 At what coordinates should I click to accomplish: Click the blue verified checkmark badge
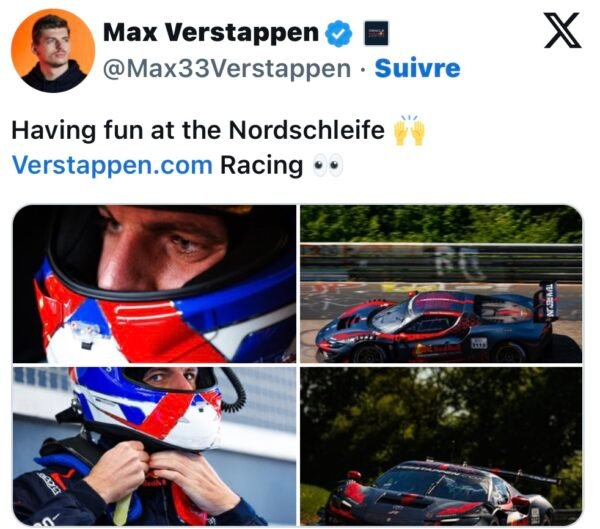pos(338,34)
